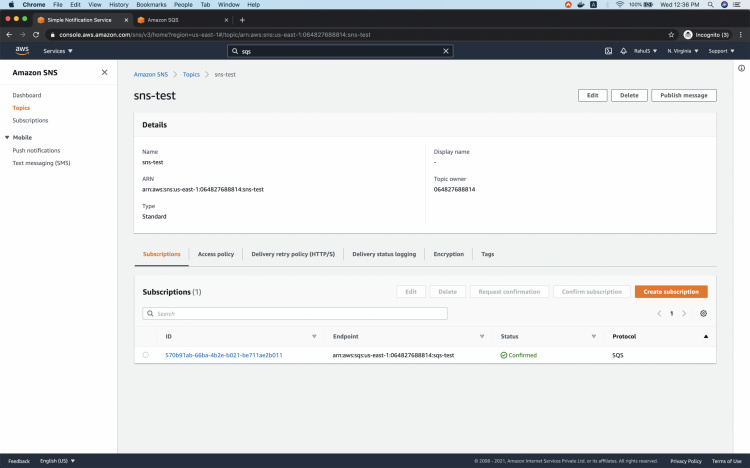This screenshot has height=468, width=750.
Task: Switch to the Access policy tab
Action: (x=216, y=254)
